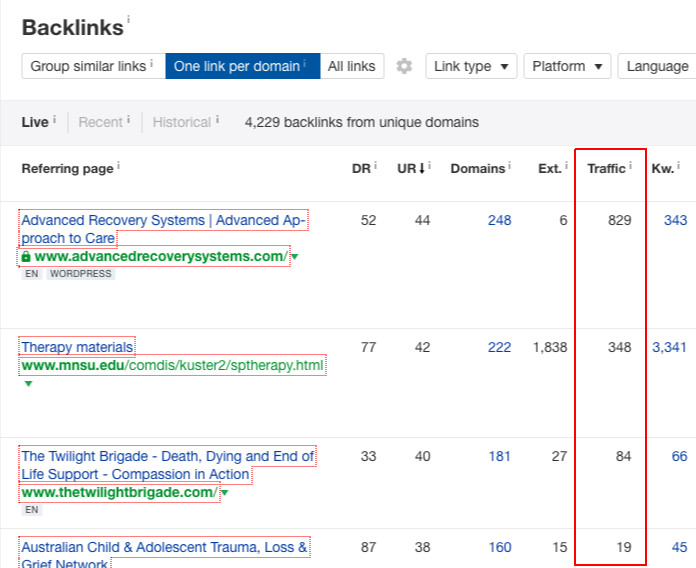The width and height of the screenshot is (696, 568).
Task: Sort by Domains column header
Action: click(x=478, y=169)
